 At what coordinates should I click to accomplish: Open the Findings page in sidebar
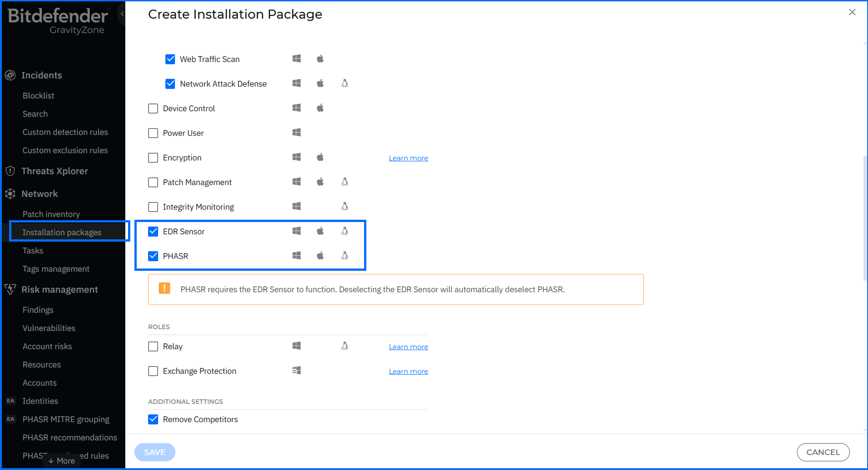(38, 310)
